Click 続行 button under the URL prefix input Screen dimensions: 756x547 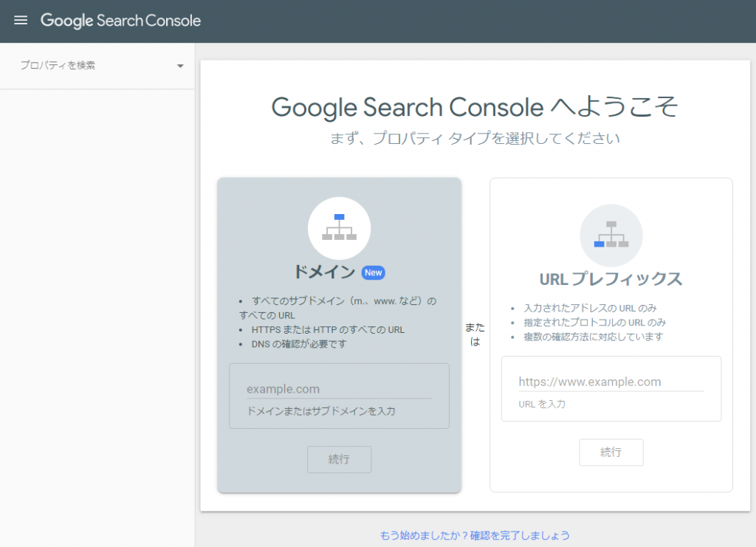[611, 452]
